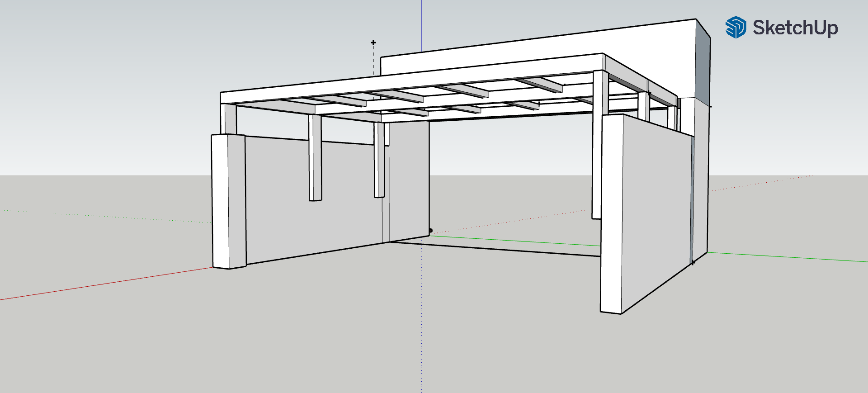Select the white end face of right wall
Image resolution: width=868 pixels, height=393 pixels.
click(611, 213)
